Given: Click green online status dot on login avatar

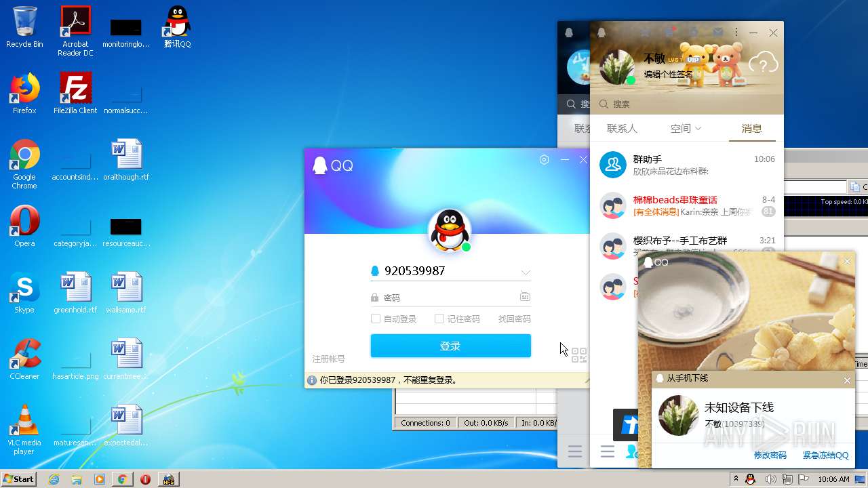Looking at the screenshot, I should click(467, 247).
